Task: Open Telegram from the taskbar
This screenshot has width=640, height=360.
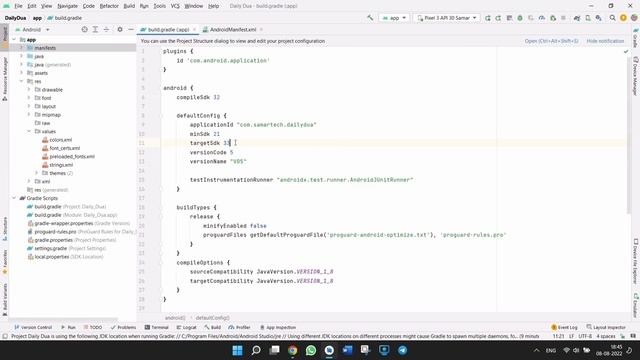Action: tap(402, 350)
